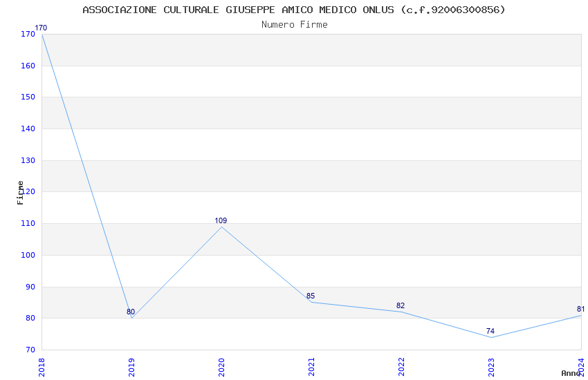
Task: Select x-axis year 2023
Action: (x=491, y=367)
